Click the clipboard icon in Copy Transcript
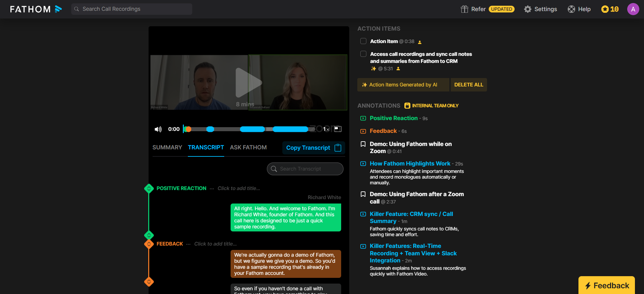This screenshot has height=294, width=644. pyautogui.click(x=338, y=148)
